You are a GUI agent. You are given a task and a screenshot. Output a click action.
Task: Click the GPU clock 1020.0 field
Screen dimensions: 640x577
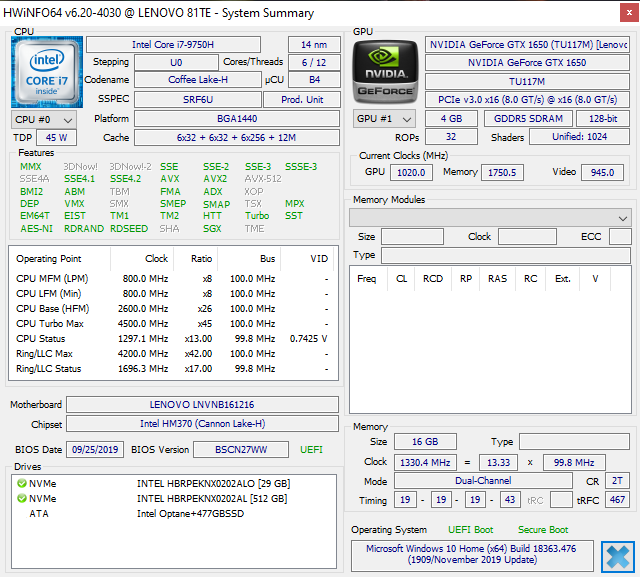[x=412, y=172]
